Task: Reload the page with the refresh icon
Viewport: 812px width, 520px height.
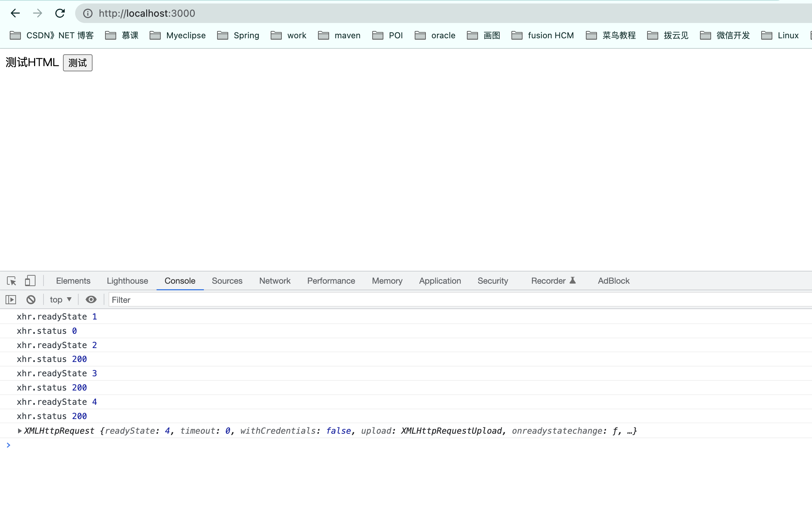Action: 60,13
